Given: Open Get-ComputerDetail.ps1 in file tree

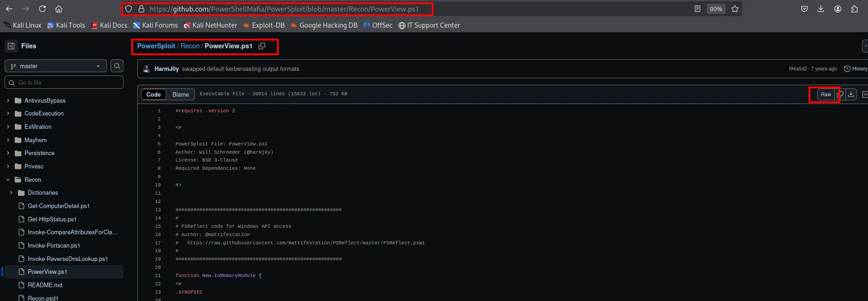Looking at the screenshot, I should tap(59, 206).
